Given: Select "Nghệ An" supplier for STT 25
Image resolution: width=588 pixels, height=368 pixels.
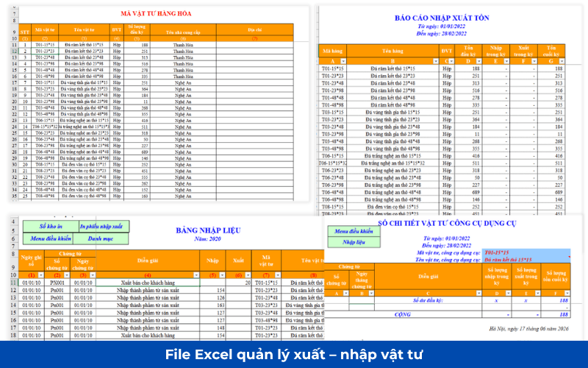Looking at the screenshot, I should click(x=183, y=196).
